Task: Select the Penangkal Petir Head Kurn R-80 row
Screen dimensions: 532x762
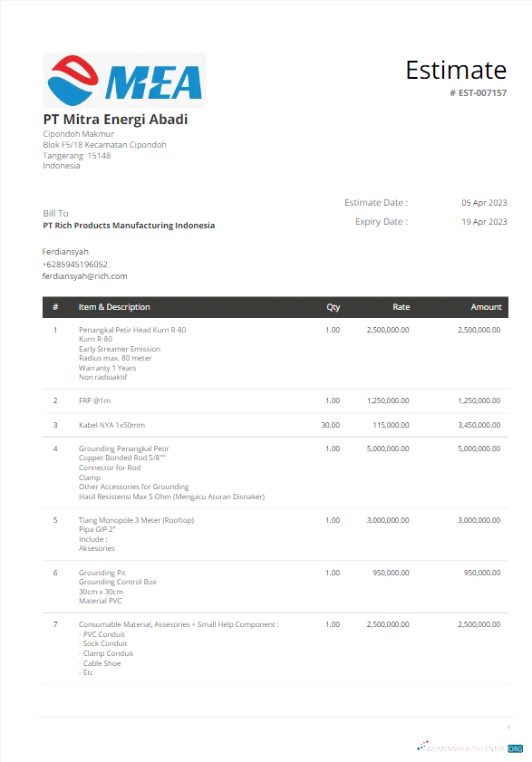Action: (276, 353)
